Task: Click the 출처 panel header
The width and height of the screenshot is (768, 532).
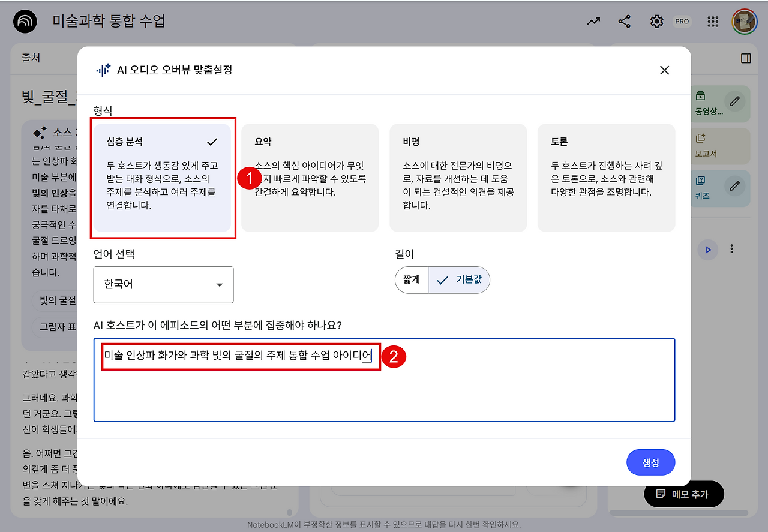Action: pyautogui.click(x=31, y=58)
